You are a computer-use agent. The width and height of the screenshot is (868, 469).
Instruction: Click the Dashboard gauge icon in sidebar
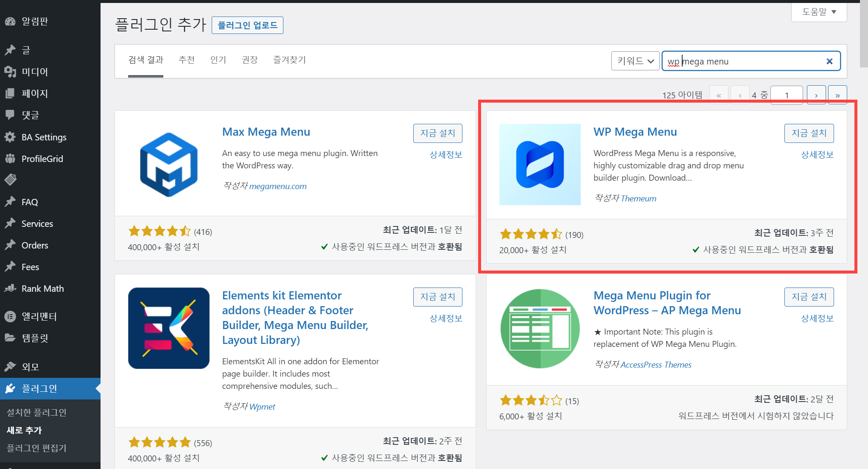click(10, 21)
